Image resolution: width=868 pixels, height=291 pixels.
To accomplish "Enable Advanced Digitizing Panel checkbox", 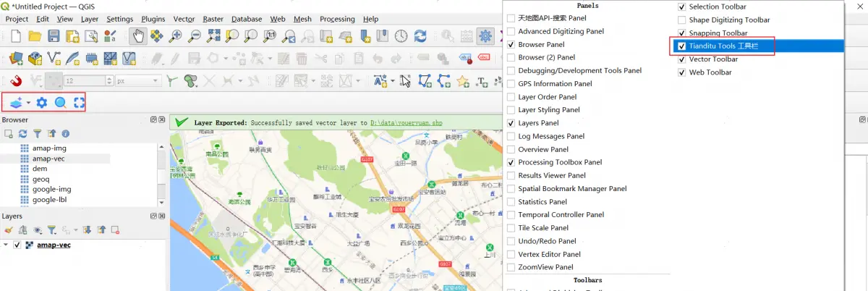I will (511, 31).
